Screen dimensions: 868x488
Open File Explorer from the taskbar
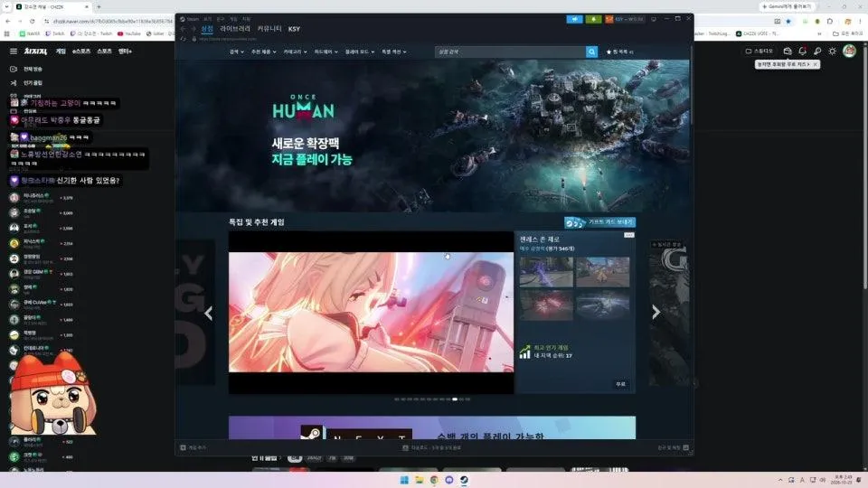[419, 480]
